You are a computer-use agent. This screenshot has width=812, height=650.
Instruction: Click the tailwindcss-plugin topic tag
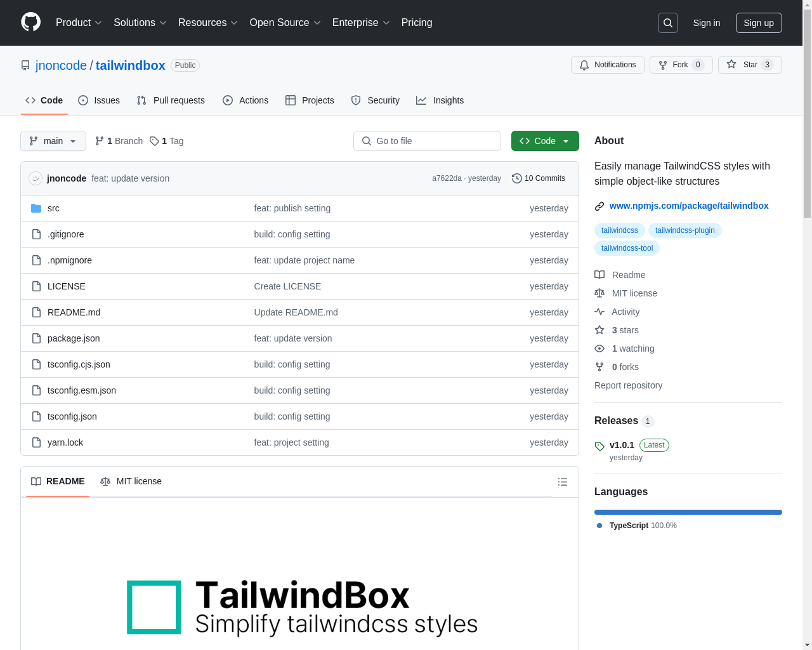point(685,230)
